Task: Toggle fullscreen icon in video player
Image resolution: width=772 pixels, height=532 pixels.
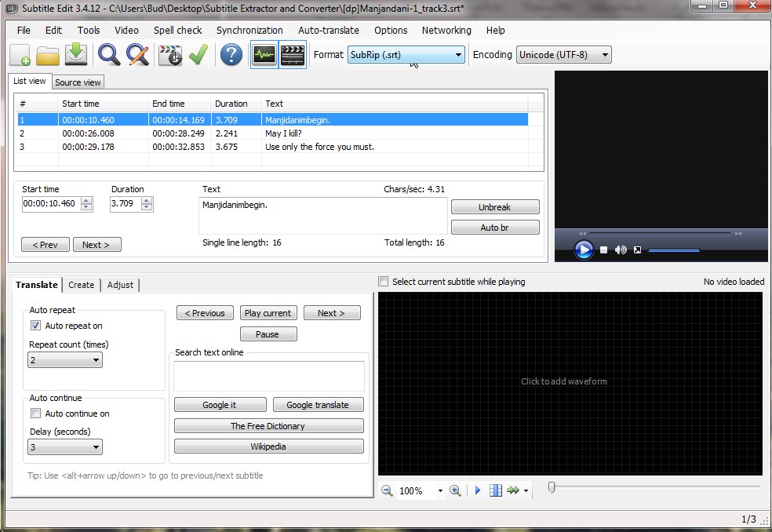Action: click(x=637, y=250)
